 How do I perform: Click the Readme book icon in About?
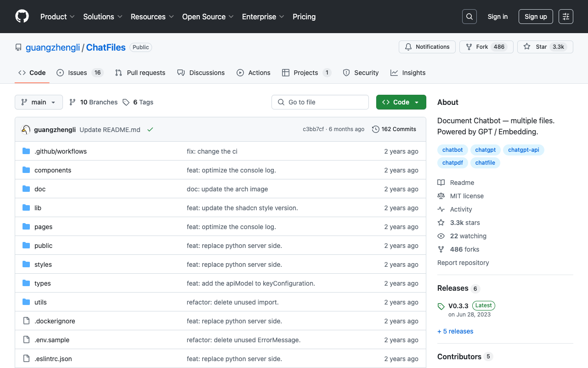click(x=441, y=183)
